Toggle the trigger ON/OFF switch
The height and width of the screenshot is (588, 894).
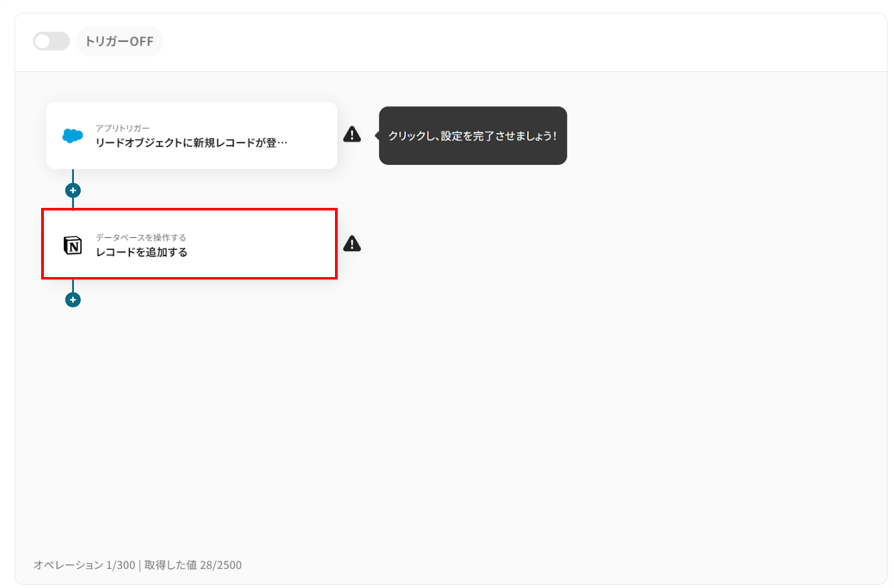[x=51, y=41]
